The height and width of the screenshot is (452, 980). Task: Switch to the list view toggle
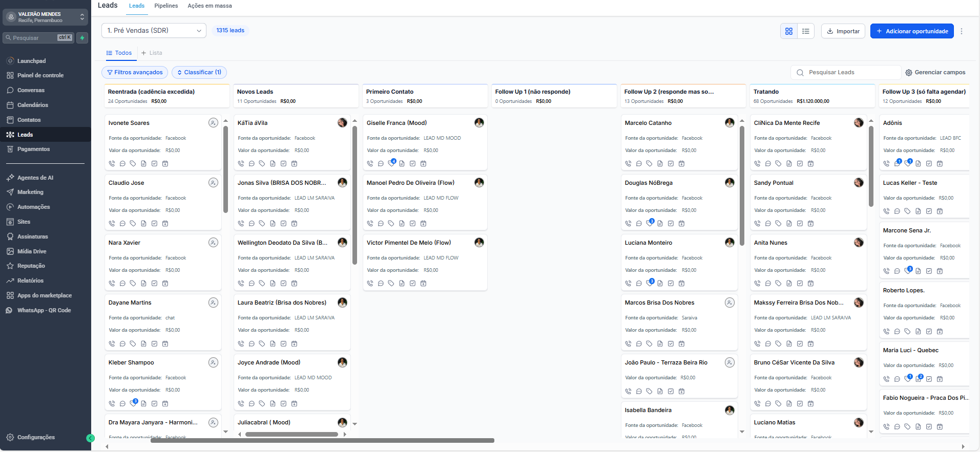tap(806, 31)
